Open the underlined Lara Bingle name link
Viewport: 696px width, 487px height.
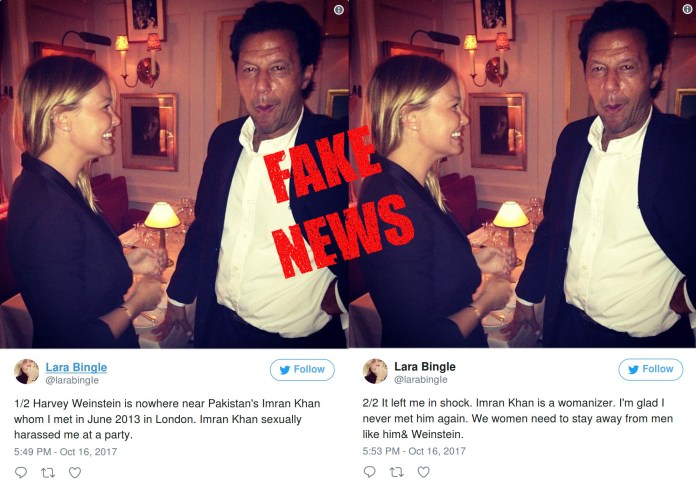pos(76,367)
